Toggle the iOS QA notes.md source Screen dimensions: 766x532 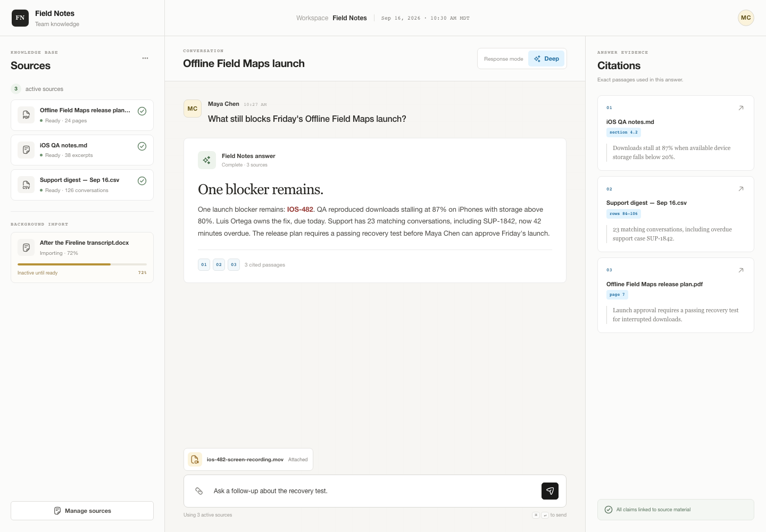[142, 146]
